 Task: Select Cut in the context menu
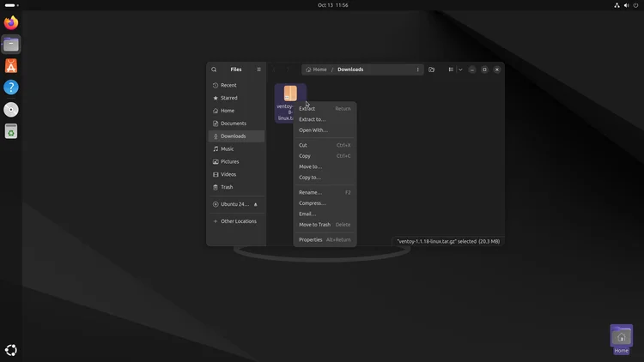[x=325, y=145]
